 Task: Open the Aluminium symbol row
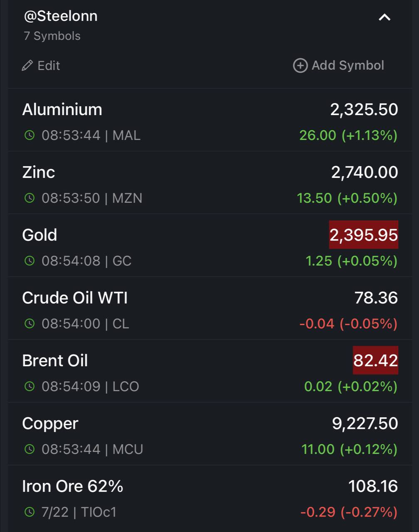click(210, 120)
